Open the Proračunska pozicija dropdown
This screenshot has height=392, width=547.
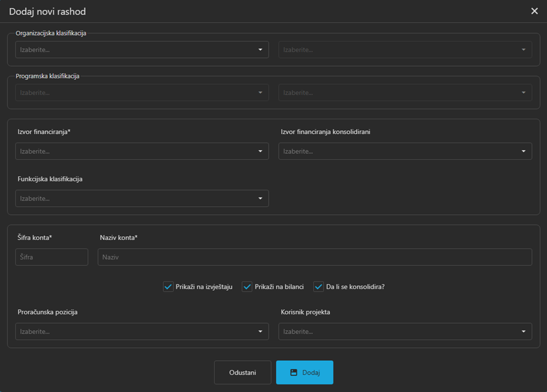[x=142, y=332]
